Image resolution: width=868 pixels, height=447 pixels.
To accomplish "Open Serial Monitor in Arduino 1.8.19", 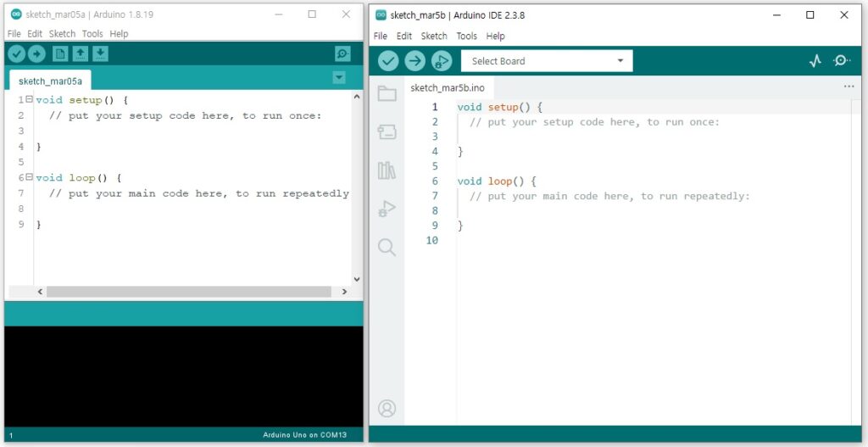I will pos(342,54).
